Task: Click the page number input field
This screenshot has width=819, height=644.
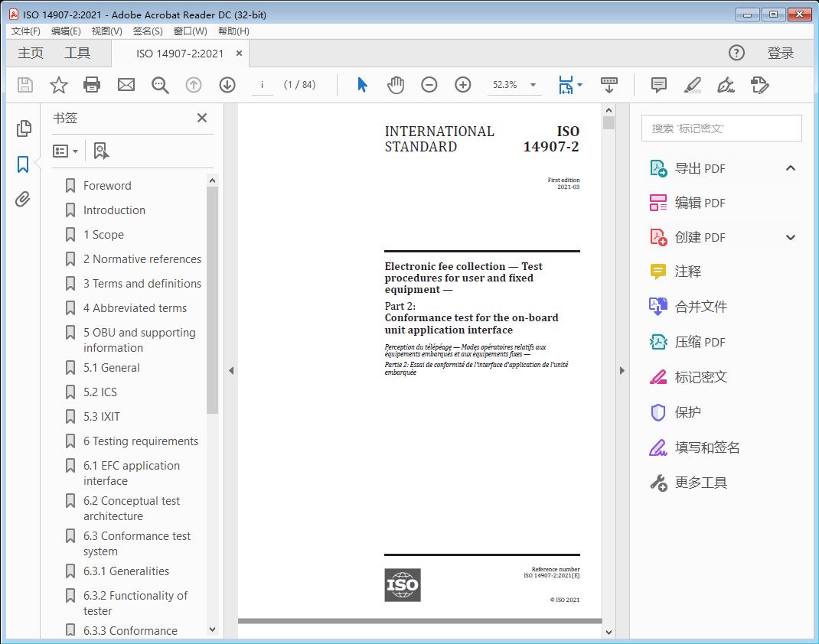Action: tap(263, 85)
